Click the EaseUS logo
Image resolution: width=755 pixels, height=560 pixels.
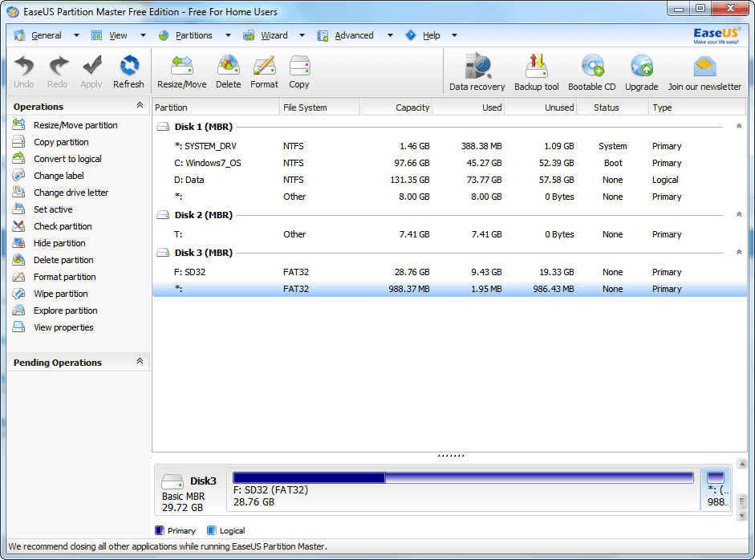pos(716,35)
